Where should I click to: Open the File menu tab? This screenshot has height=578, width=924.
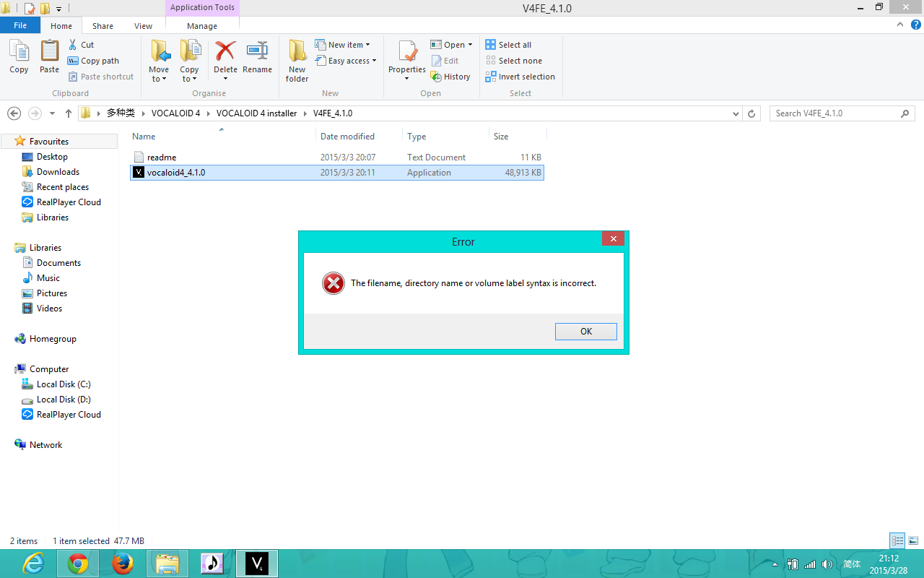(x=20, y=25)
